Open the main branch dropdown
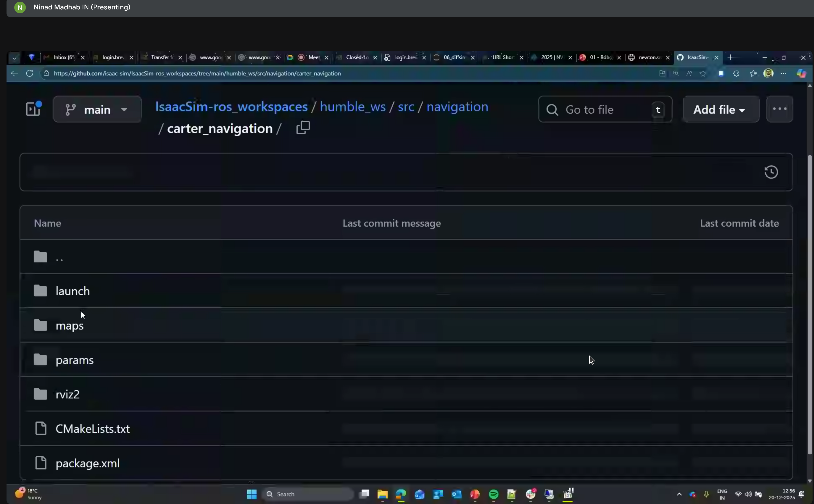Screen dimensions: 814x504 click(x=97, y=109)
